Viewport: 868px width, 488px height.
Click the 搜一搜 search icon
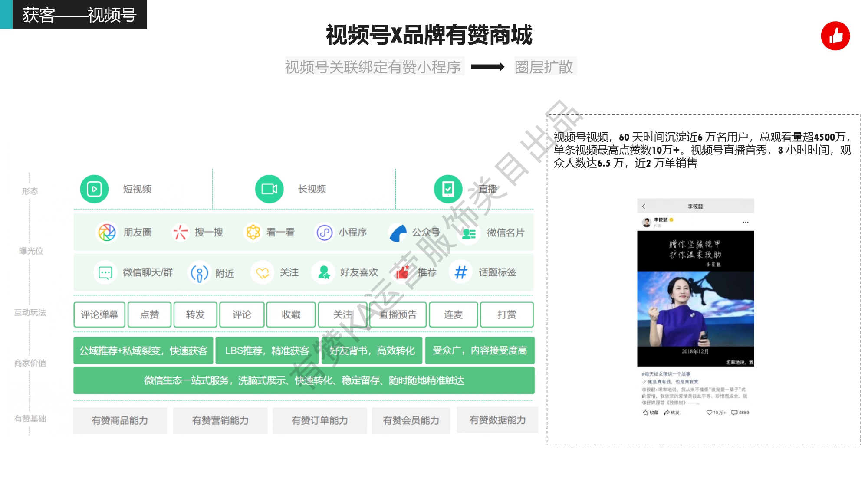(180, 233)
